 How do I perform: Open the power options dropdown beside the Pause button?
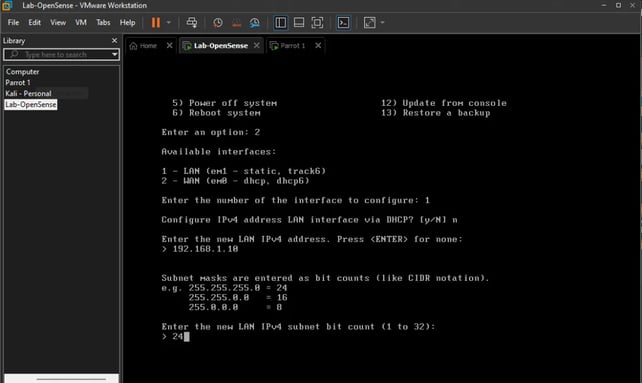coord(169,23)
